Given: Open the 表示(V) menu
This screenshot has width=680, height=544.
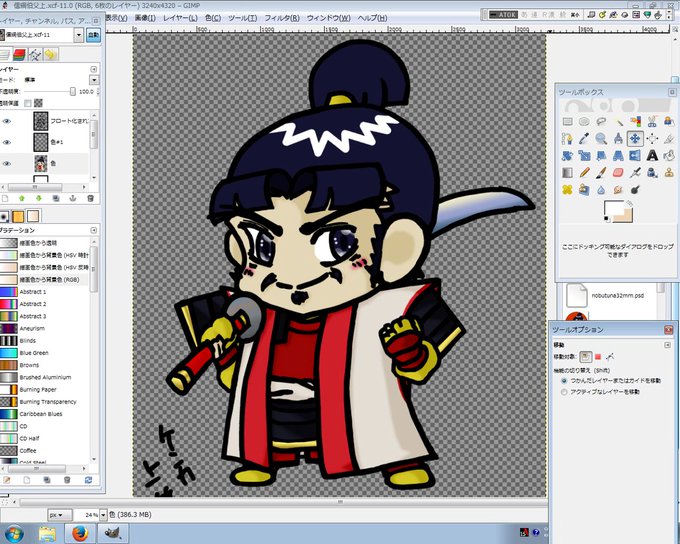Looking at the screenshot, I should pyautogui.click(x=116, y=18).
